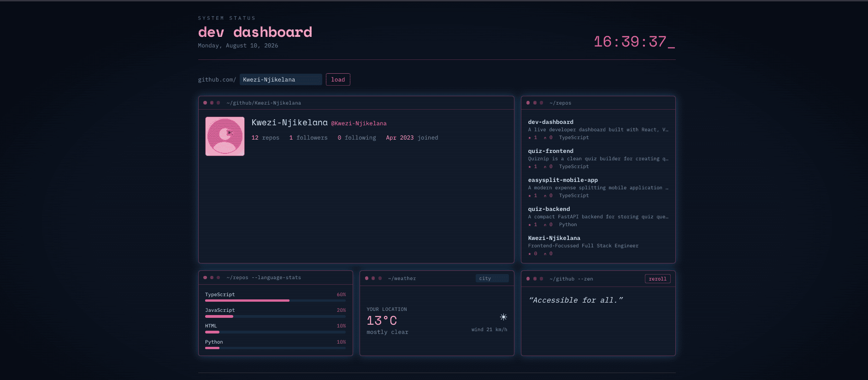Click the star icon under Frontend-Focussed Full Stack Engineer

530,254
